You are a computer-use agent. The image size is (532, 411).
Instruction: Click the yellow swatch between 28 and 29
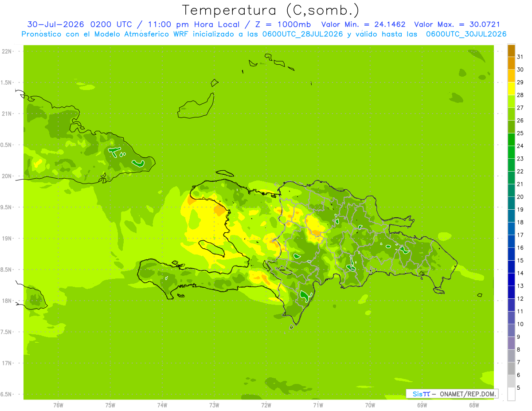click(x=511, y=89)
